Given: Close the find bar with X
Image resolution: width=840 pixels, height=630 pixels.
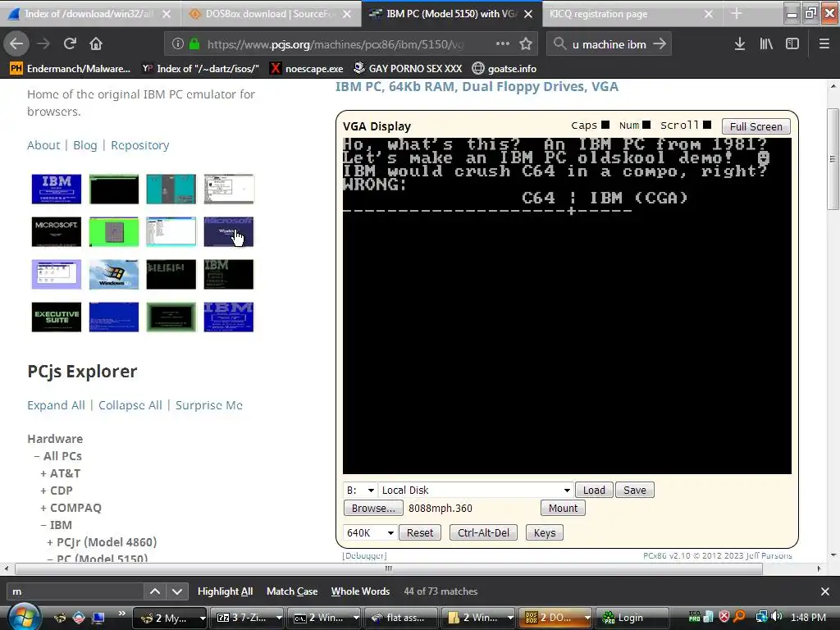Looking at the screenshot, I should click(x=825, y=591).
